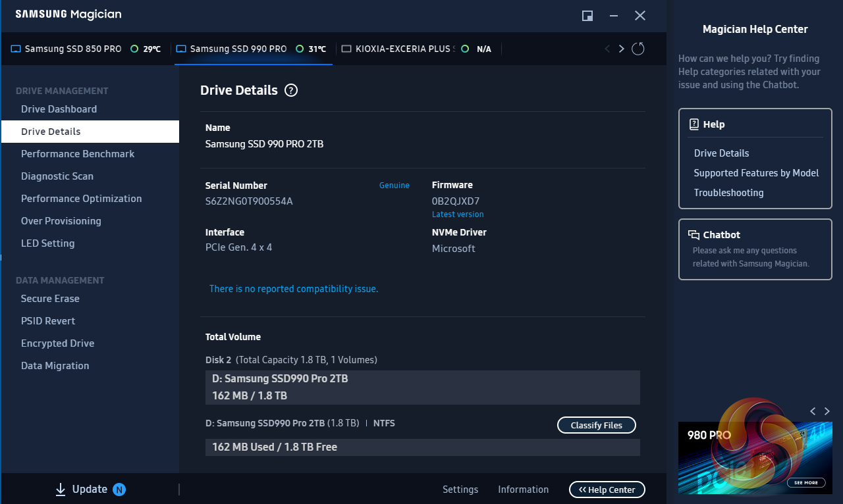Click the question mark icon beside the Help heading
Screen dimensions: 843x504
click(693, 124)
